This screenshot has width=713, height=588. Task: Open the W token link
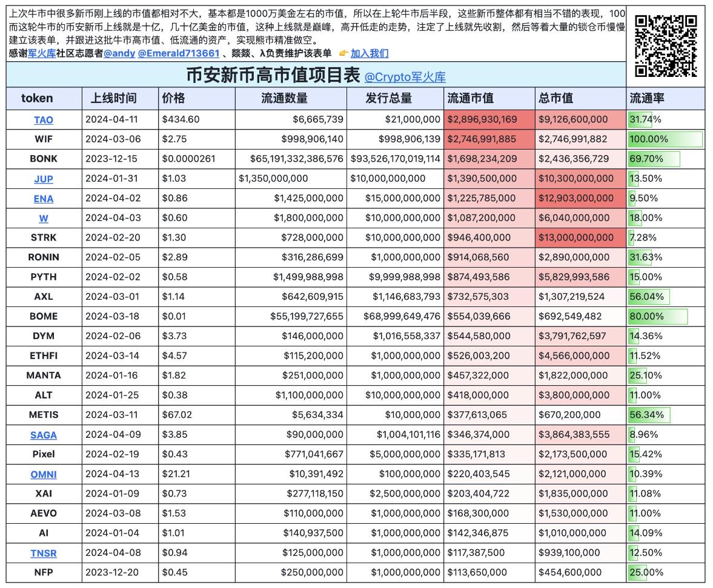(x=44, y=218)
